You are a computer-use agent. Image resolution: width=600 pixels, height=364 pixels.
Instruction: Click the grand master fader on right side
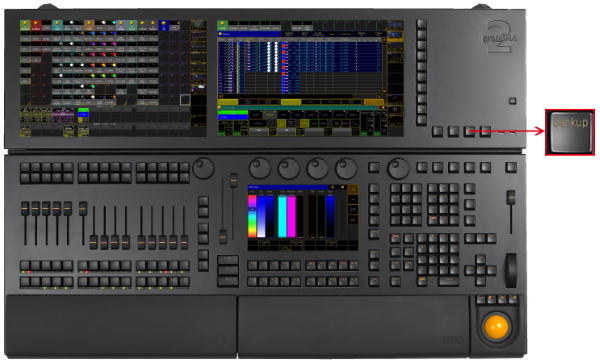coord(511,198)
